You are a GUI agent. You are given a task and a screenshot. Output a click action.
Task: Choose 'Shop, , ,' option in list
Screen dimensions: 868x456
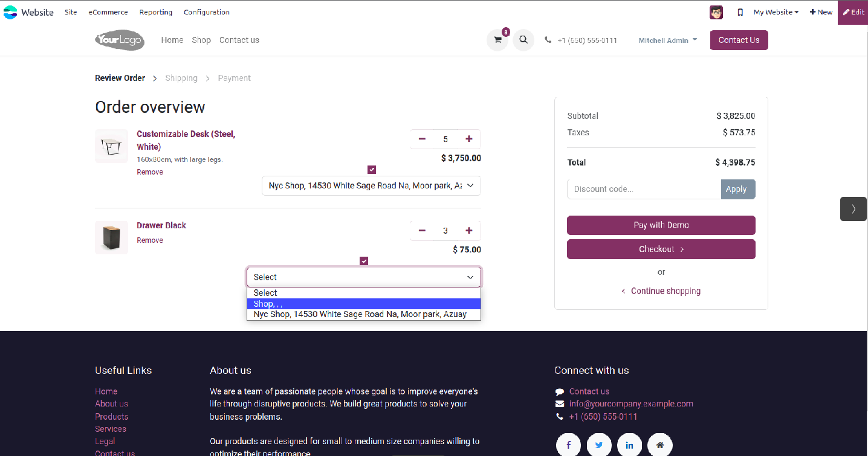pos(363,304)
